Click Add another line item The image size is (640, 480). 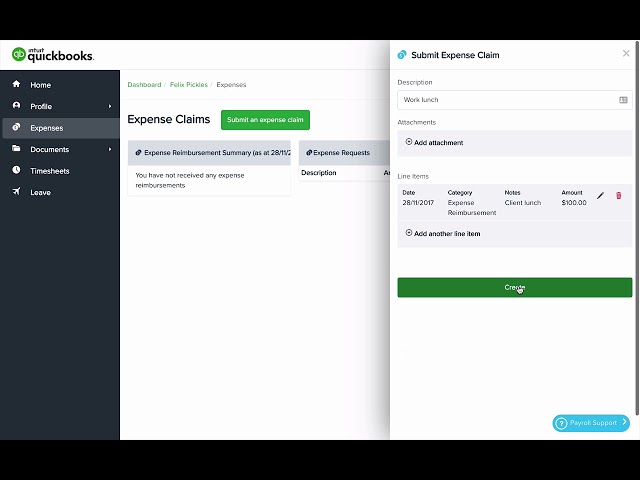[443, 233]
